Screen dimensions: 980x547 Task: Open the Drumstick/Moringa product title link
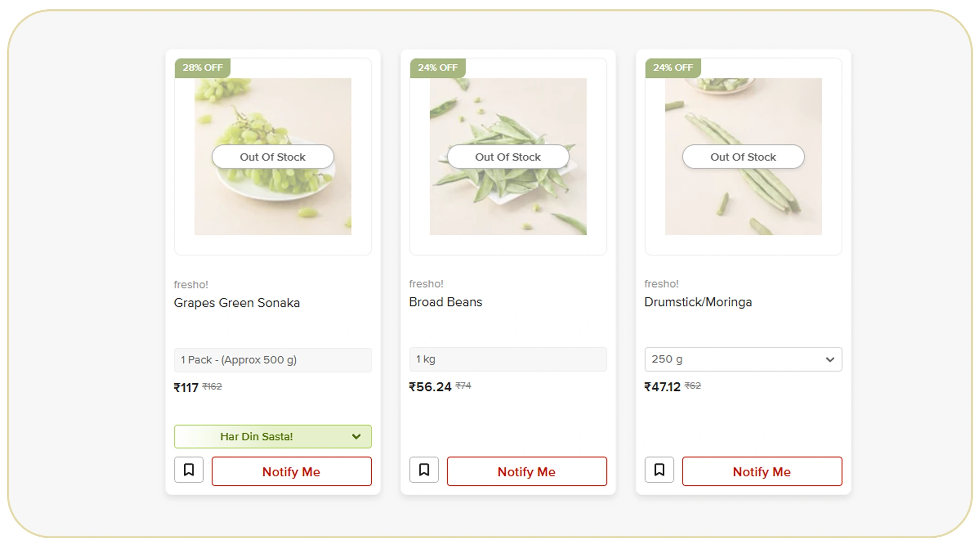(x=698, y=302)
